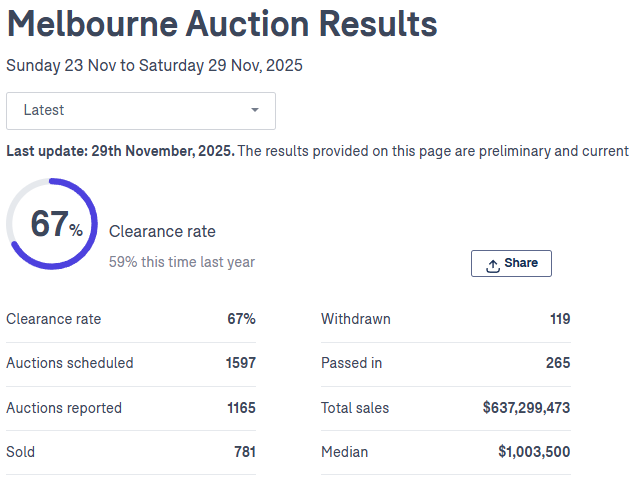Click the Withdrawn count 119
The height and width of the screenshot is (479, 630).
click(x=559, y=319)
